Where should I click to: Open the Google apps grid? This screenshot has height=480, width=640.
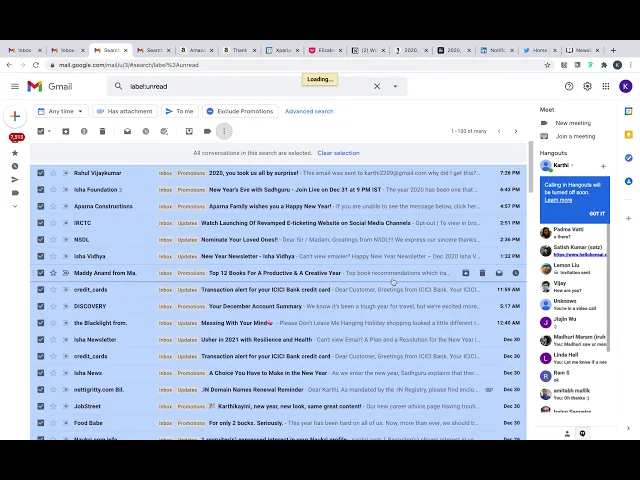point(606,86)
